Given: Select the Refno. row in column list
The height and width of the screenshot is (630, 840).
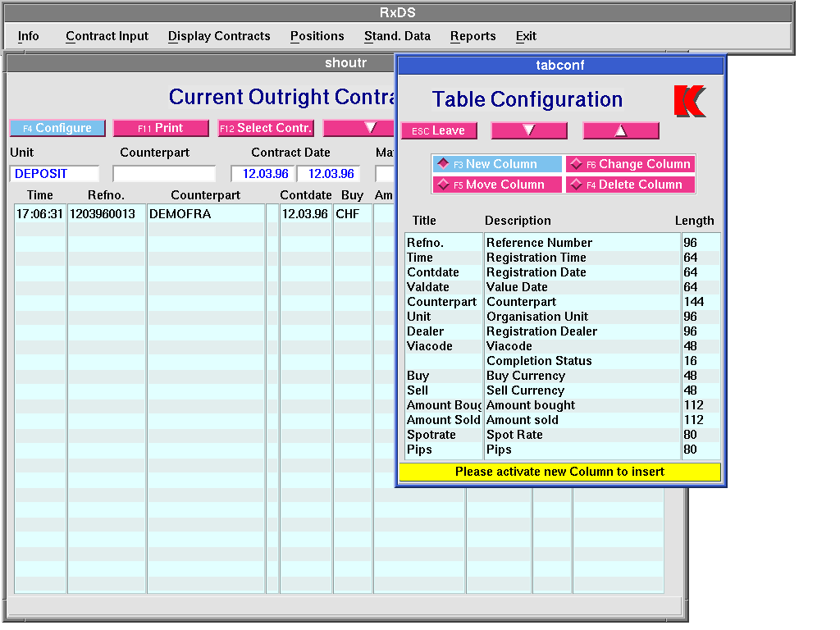Looking at the screenshot, I should point(563,243).
